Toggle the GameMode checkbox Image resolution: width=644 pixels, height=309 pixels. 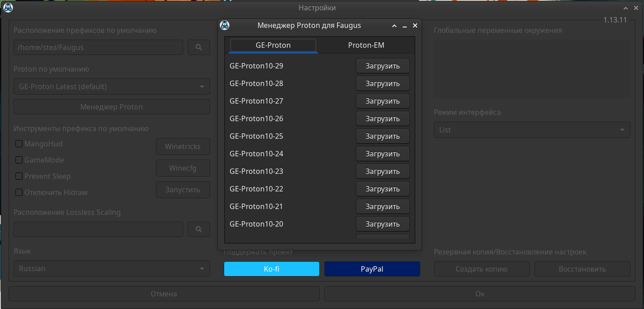click(19, 160)
